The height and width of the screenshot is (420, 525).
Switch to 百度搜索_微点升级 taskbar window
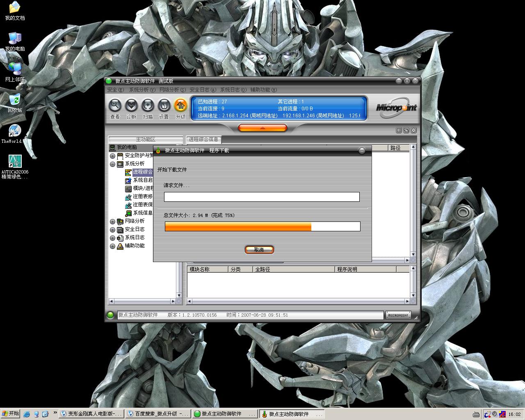click(158, 414)
